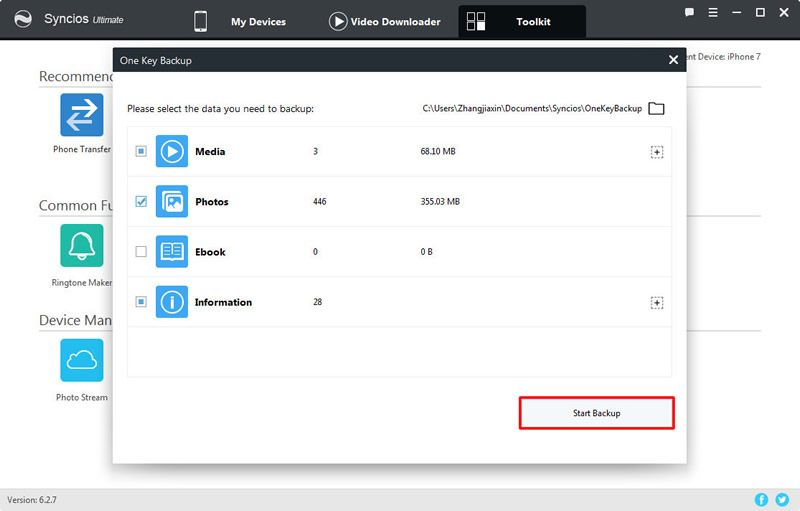Uncheck the Photos checkbox

coord(141,201)
